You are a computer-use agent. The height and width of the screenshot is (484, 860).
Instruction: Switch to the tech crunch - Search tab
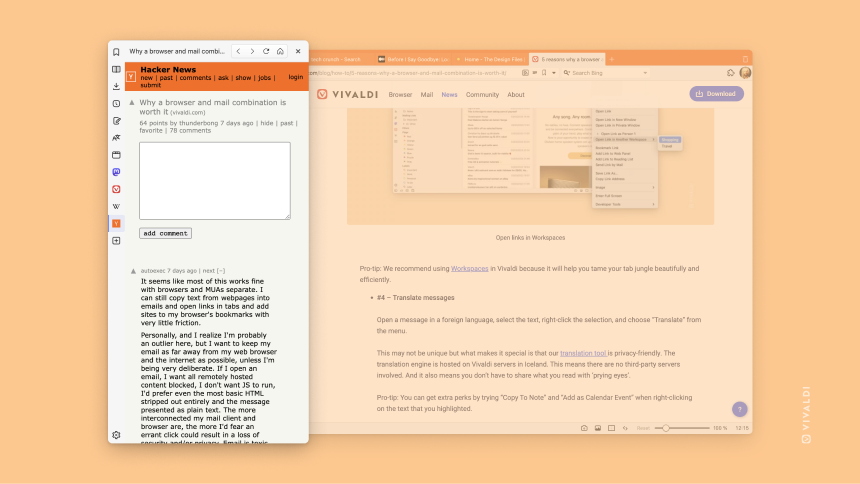pos(340,59)
